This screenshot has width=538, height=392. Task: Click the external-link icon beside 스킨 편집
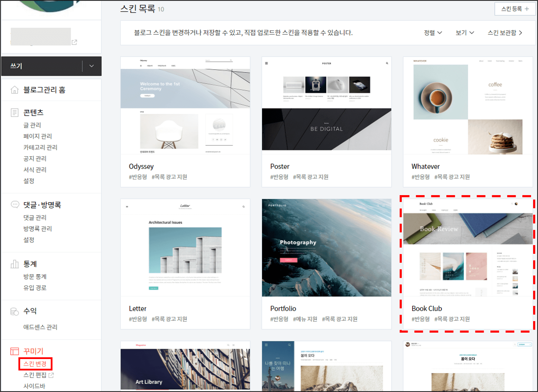[51, 375]
